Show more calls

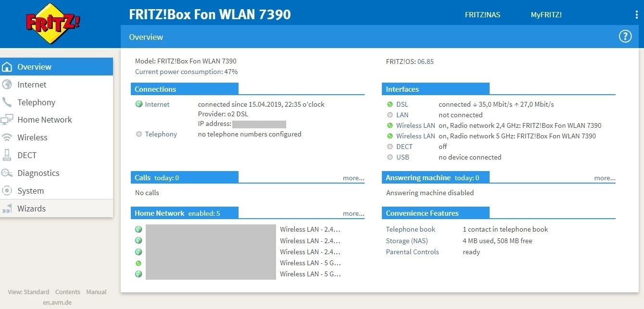(x=354, y=178)
